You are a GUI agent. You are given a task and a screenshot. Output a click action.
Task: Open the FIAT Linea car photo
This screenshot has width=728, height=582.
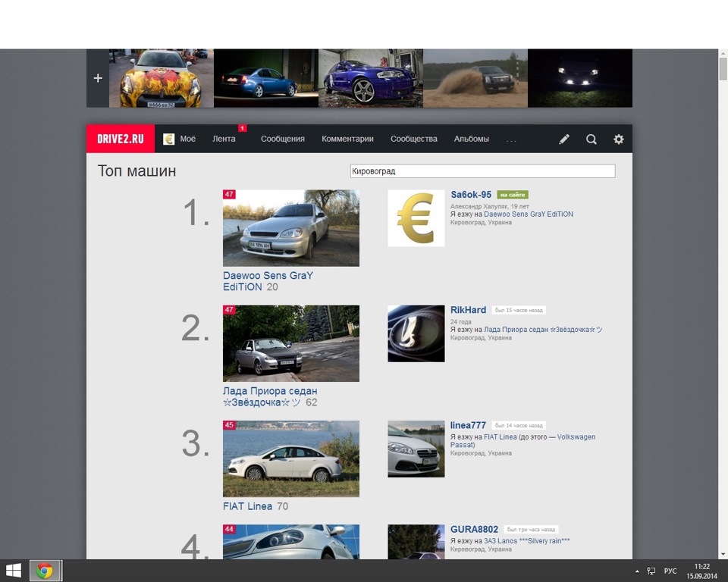291,458
